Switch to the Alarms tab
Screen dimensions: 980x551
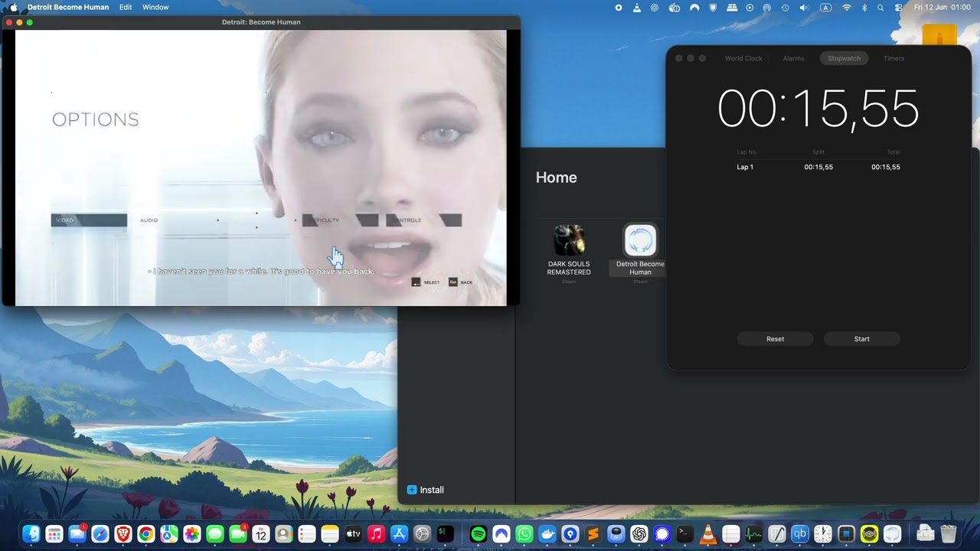tap(793, 58)
